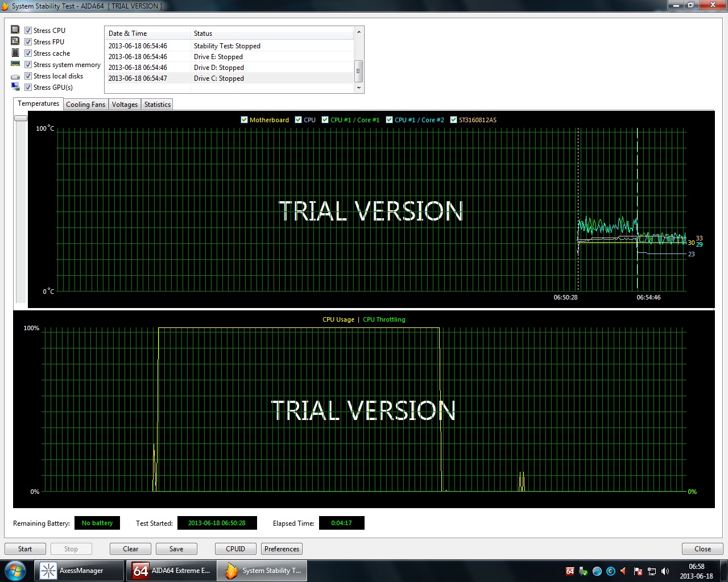The image size is (728, 582).
Task: Click the white volume speaker tray icon
Action: point(665,571)
